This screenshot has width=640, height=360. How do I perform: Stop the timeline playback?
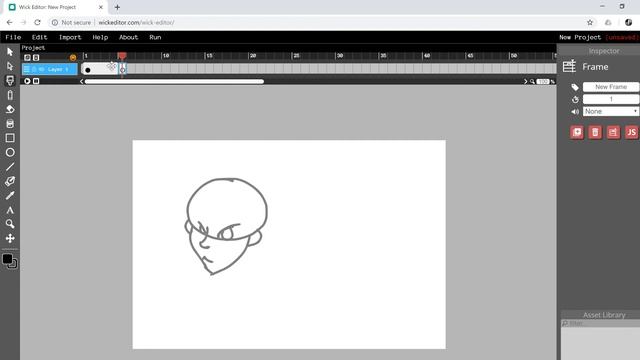tap(36, 81)
